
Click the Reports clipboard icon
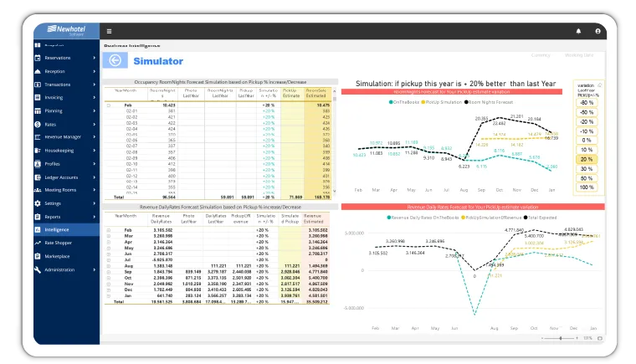(x=38, y=217)
